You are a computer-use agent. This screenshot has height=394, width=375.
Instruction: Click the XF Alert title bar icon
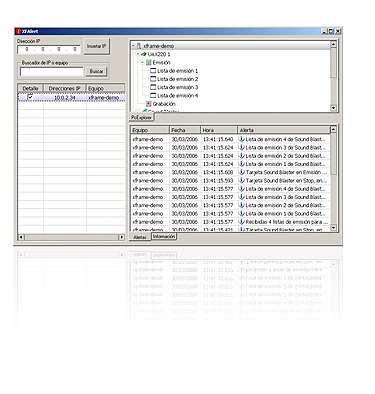click(18, 31)
